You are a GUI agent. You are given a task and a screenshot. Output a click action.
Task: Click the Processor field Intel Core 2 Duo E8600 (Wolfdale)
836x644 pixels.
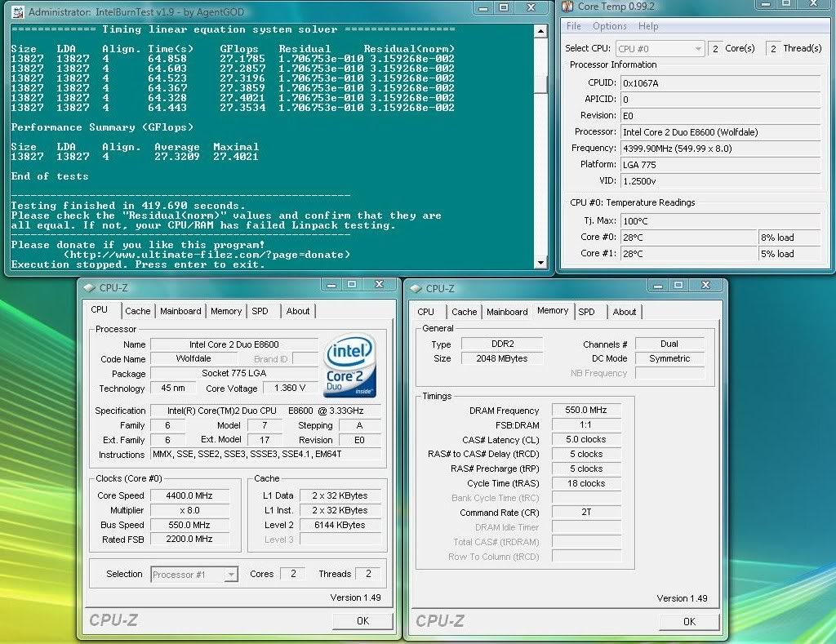coord(720,132)
